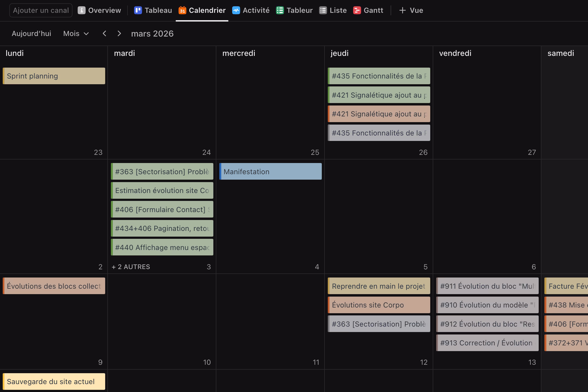588x392 pixels.
Task: Click the Activité pulse icon
Action: point(236,10)
